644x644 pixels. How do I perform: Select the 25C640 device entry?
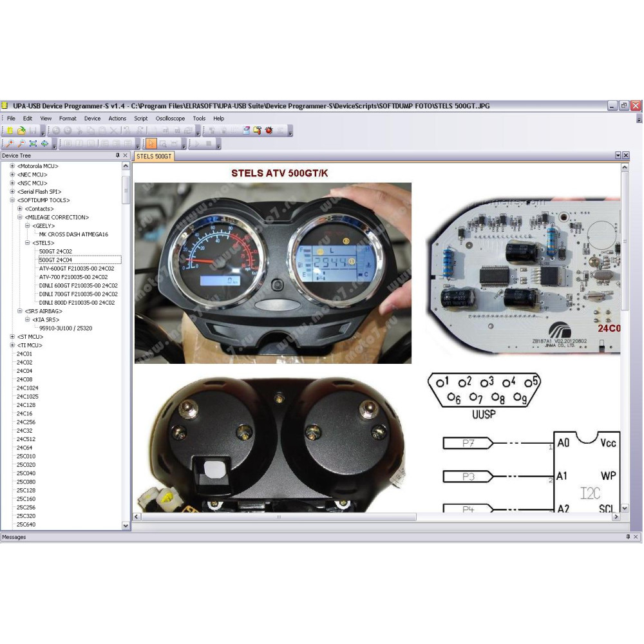(x=26, y=524)
